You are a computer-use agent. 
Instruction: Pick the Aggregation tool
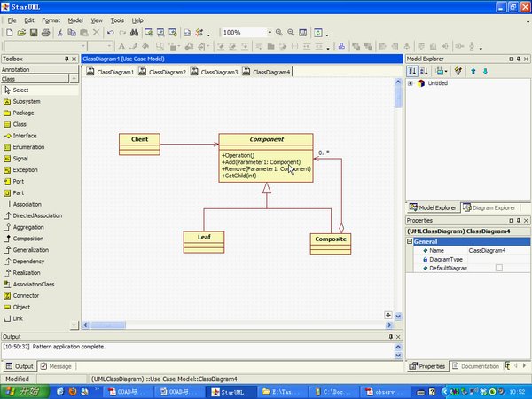(33, 226)
